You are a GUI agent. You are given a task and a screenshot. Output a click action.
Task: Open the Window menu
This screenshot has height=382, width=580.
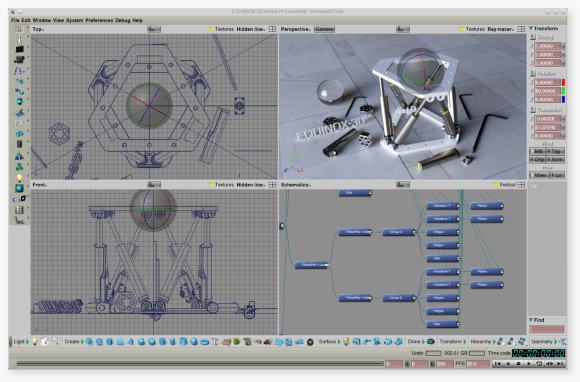pos(42,20)
